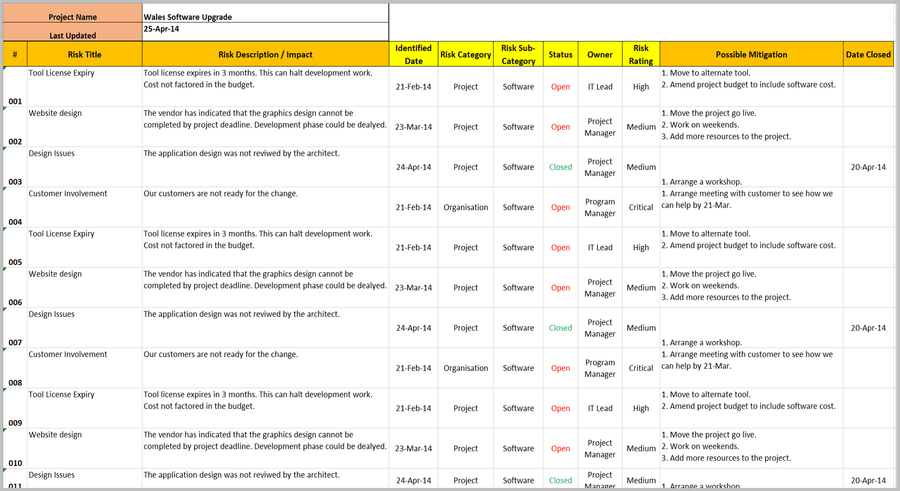Click "Design Issues" title in row 003
This screenshot has height=491, width=900.
(x=52, y=153)
